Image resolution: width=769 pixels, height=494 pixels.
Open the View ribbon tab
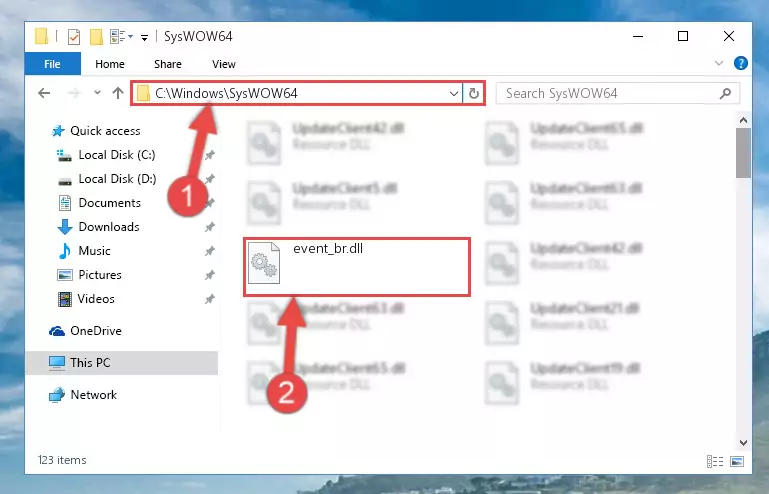tap(224, 64)
